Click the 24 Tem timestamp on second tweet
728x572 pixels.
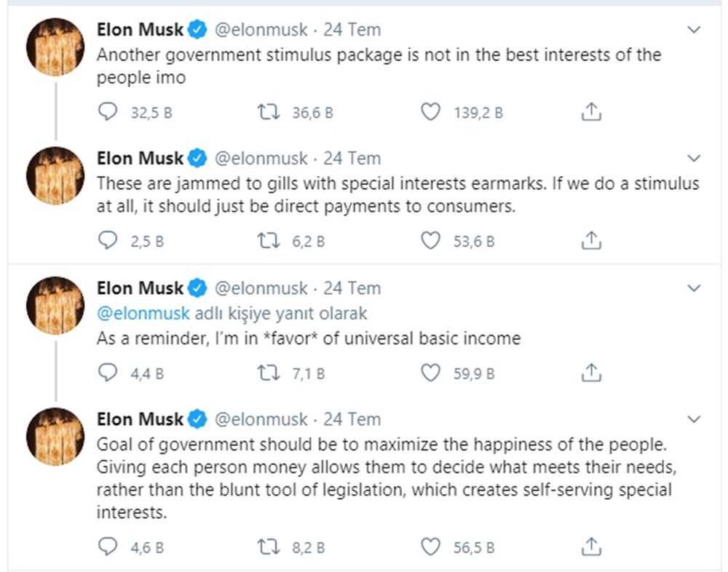coord(352,159)
